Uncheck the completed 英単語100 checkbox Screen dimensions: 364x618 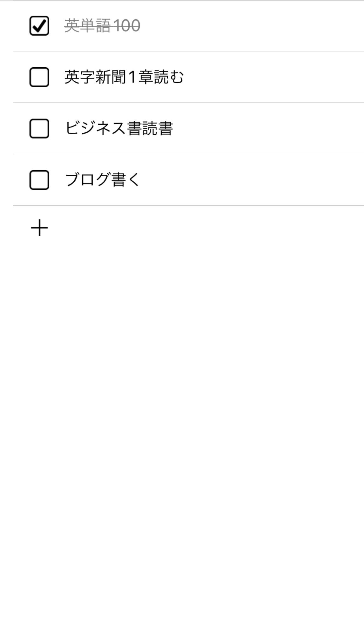[x=39, y=26]
